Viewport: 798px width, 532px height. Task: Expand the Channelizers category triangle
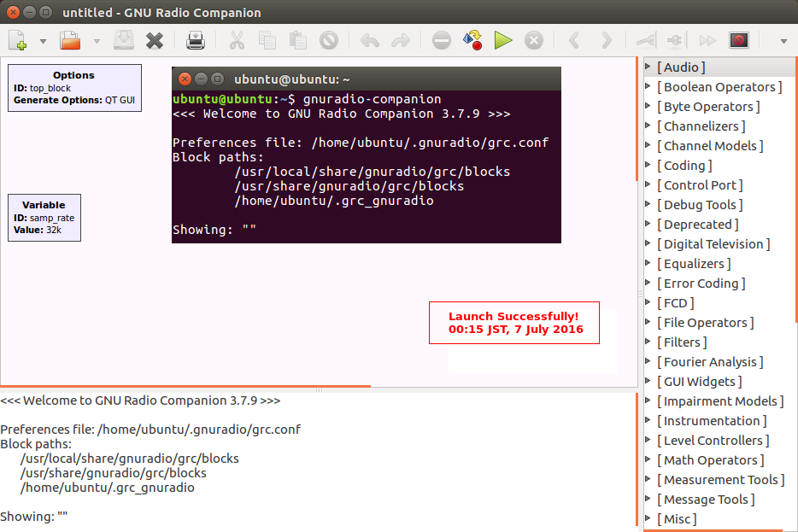coord(648,126)
